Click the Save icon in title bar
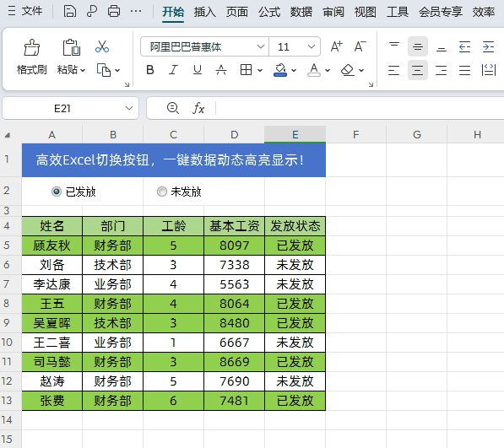Screen dimensions: 504x448 [70, 11]
